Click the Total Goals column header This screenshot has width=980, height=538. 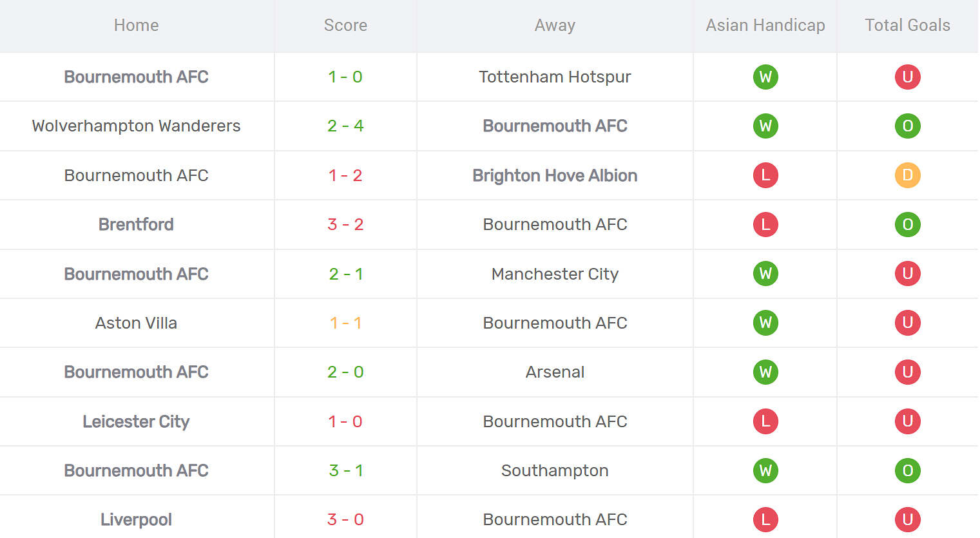pos(907,25)
